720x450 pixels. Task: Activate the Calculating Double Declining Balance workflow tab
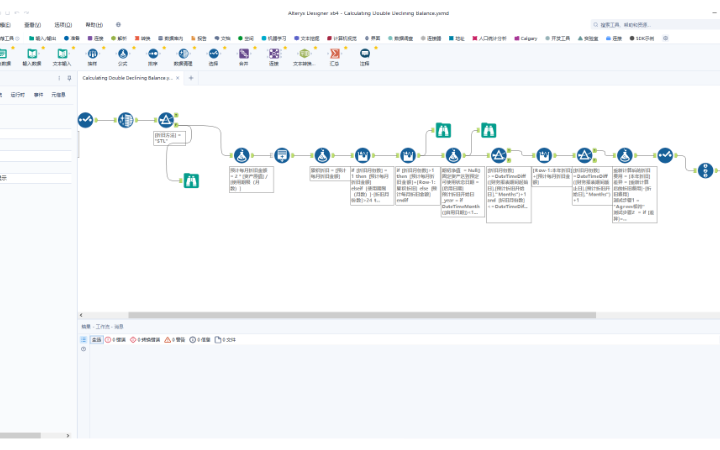coord(127,78)
